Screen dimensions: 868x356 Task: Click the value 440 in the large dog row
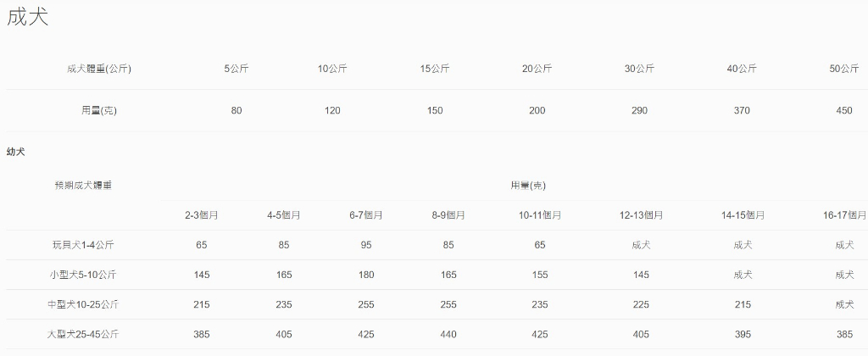448,334
